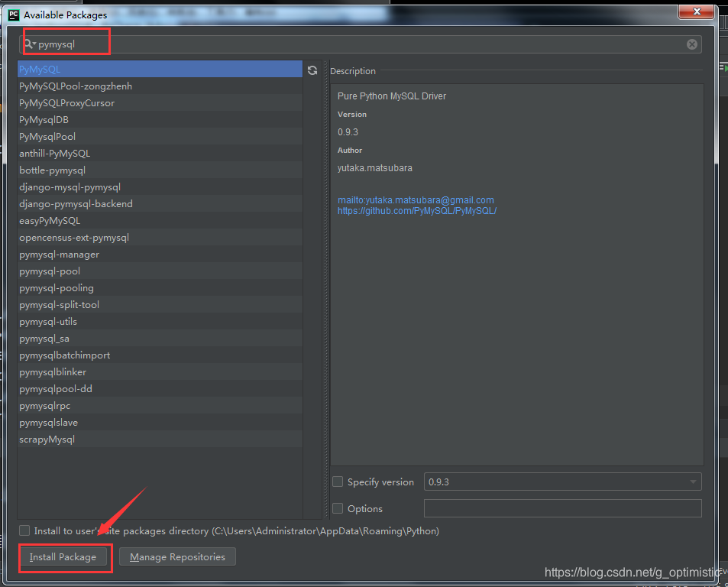Image resolution: width=728 pixels, height=587 pixels.
Task: Select pymysql-pool package
Action: coord(160,271)
